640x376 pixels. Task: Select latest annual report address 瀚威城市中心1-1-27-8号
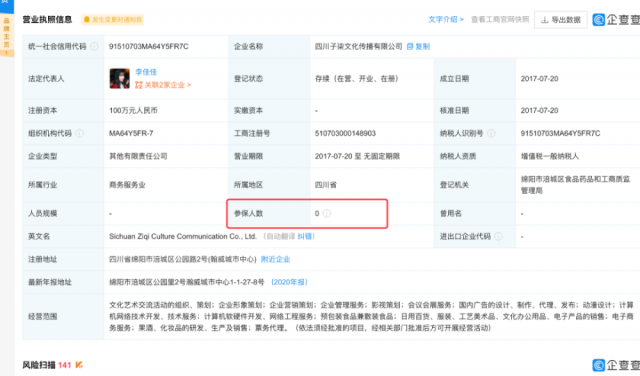click(187, 282)
